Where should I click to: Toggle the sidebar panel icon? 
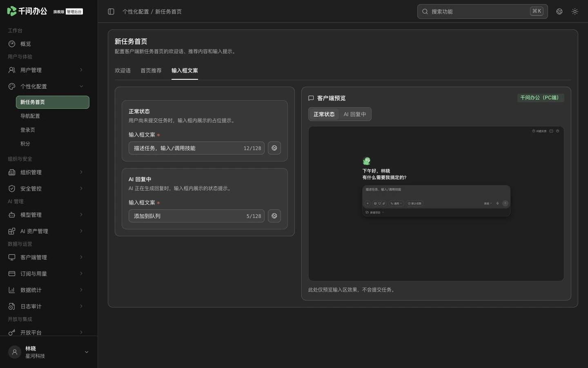coord(111,11)
